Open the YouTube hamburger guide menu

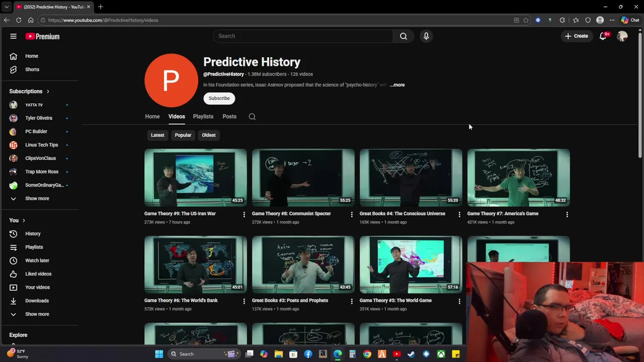pyautogui.click(x=14, y=36)
